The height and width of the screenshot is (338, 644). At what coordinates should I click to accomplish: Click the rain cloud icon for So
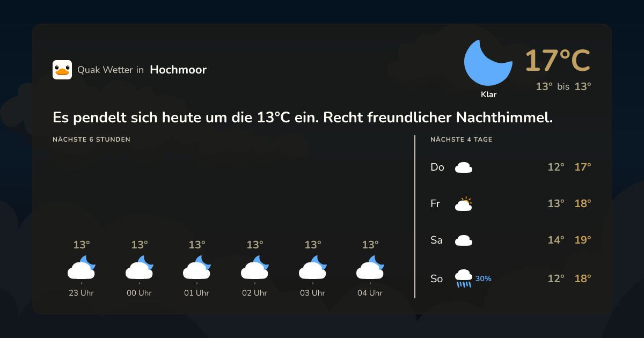464,278
